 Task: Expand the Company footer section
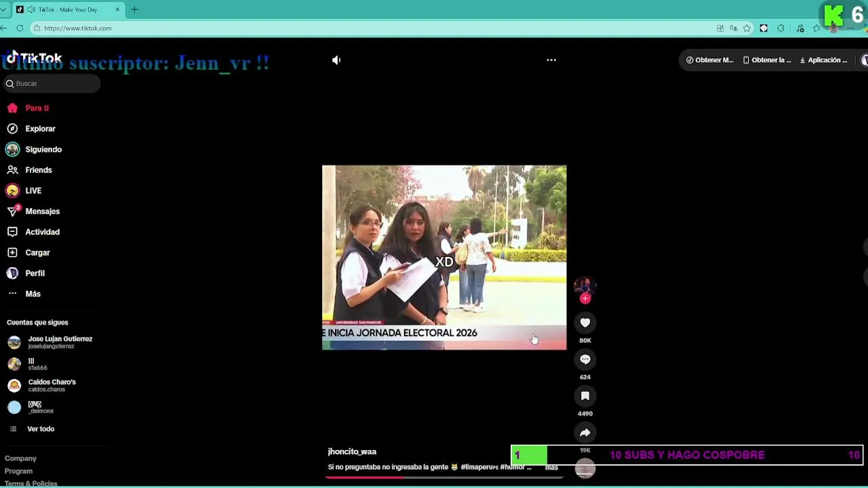(20, 458)
